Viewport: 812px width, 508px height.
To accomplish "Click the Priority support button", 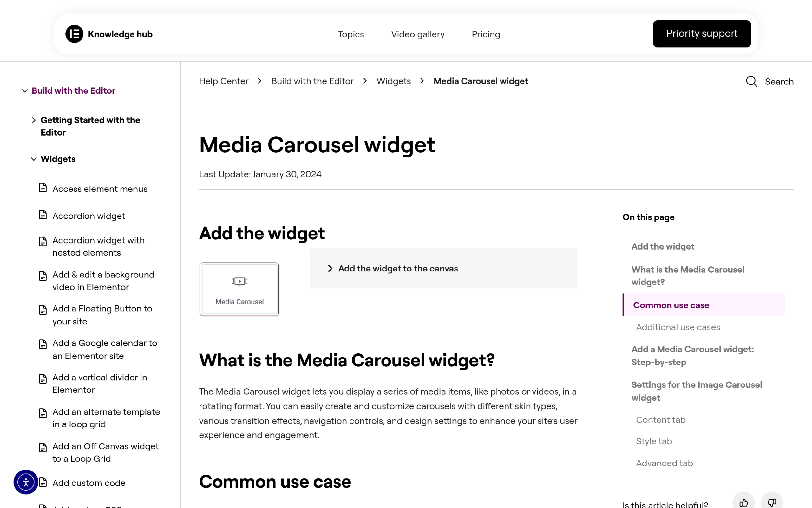I will 702,34.
